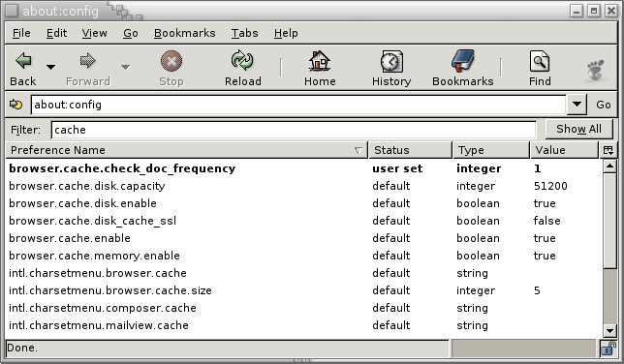This screenshot has width=624, height=364.
Task: Click the vertical scrollbar thumb
Action: pos(609,221)
